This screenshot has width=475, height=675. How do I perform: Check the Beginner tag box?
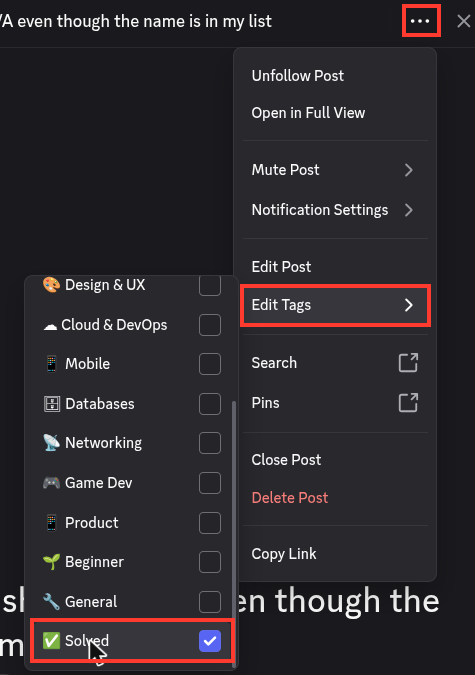[x=210, y=562]
